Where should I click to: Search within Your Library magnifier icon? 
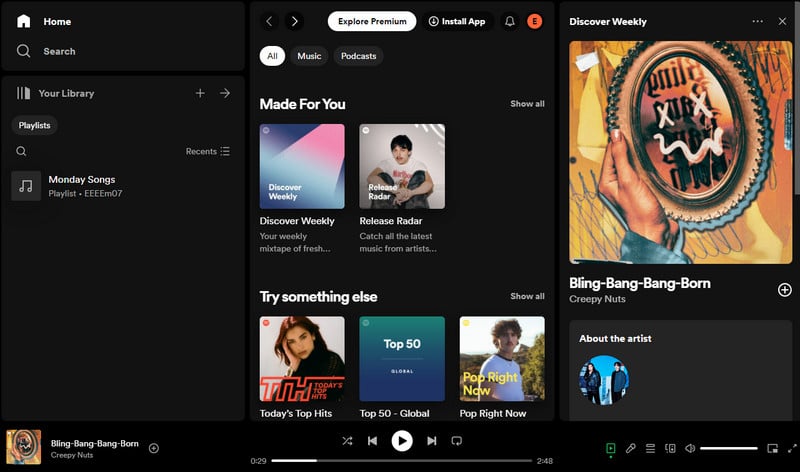(21, 151)
